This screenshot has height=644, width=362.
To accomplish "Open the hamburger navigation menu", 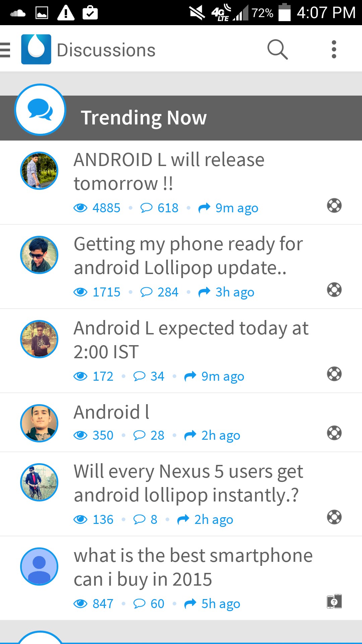I will click(5, 50).
